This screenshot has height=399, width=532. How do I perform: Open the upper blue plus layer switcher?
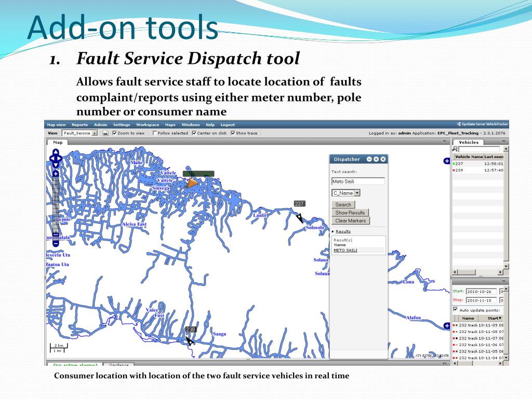tap(447, 161)
